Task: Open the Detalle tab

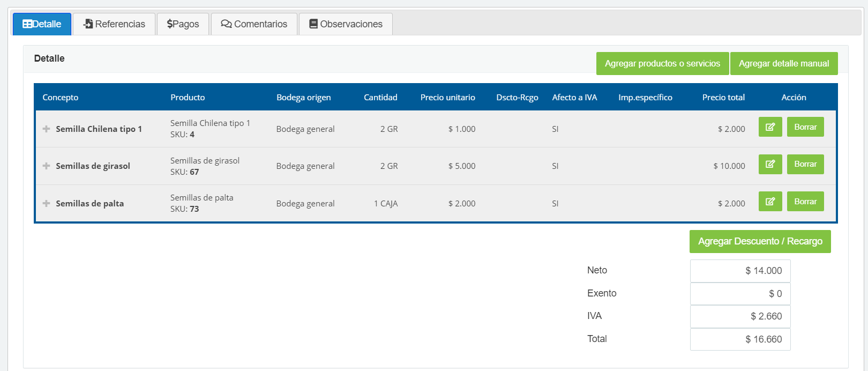Action: coord(42,24)
